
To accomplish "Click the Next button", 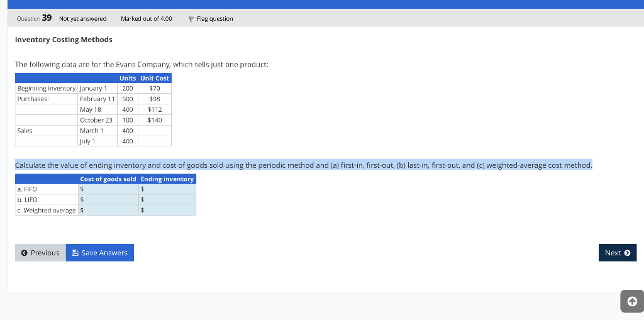I will point(618,253).
